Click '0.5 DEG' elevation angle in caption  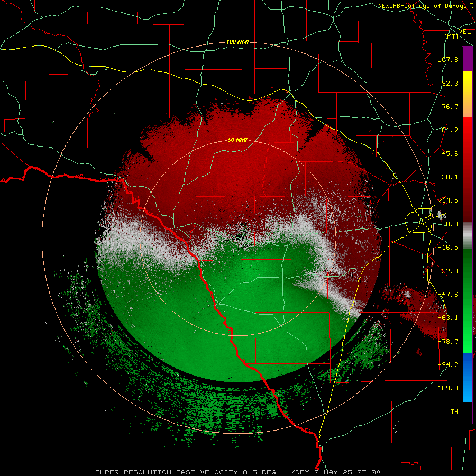pyautogui.click(x=259, y=472)
